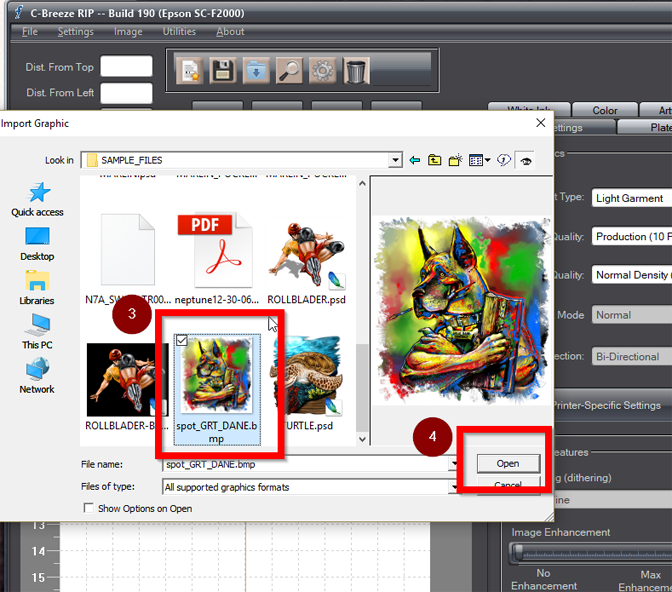672x592 pixels.
Task: Click the large Great Dane preview image
Action: point(462,310)
